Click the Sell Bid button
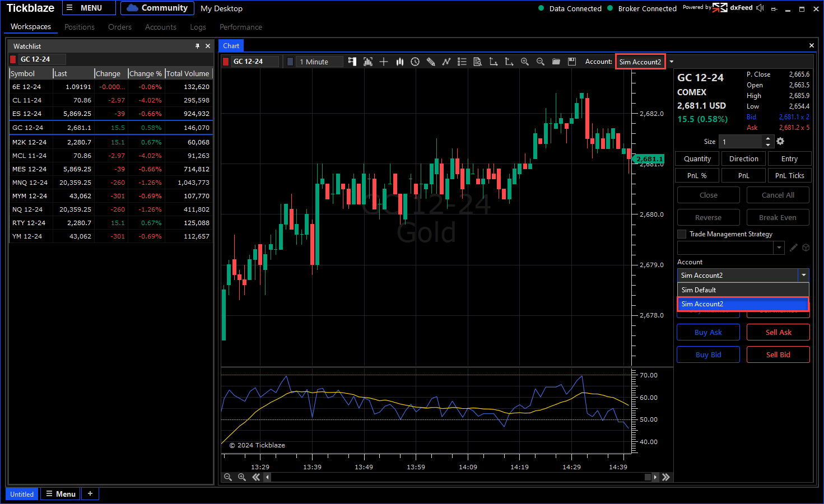This screenshot has width=824, height=504. (778, 354)
